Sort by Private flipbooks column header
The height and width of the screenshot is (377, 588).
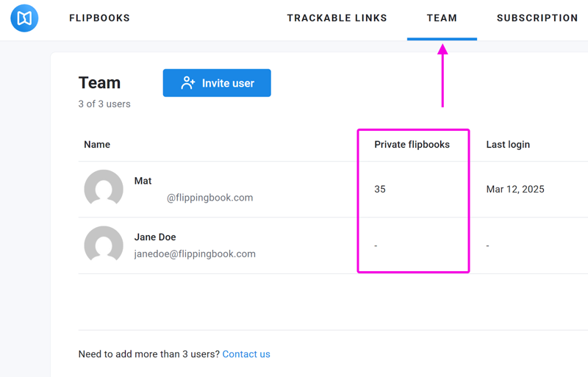coord(412,145)
